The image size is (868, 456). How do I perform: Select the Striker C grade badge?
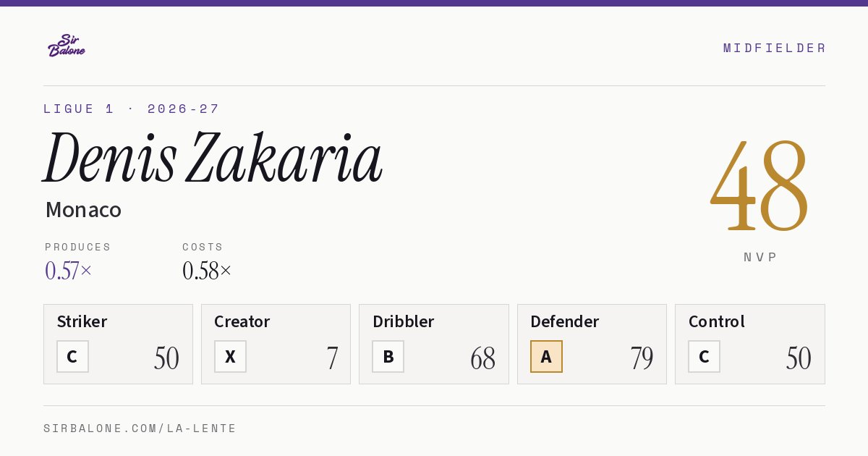coord(72,356)
